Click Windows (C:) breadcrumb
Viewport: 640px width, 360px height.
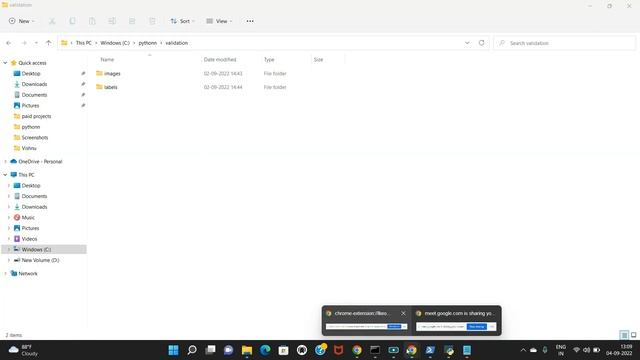115,43
